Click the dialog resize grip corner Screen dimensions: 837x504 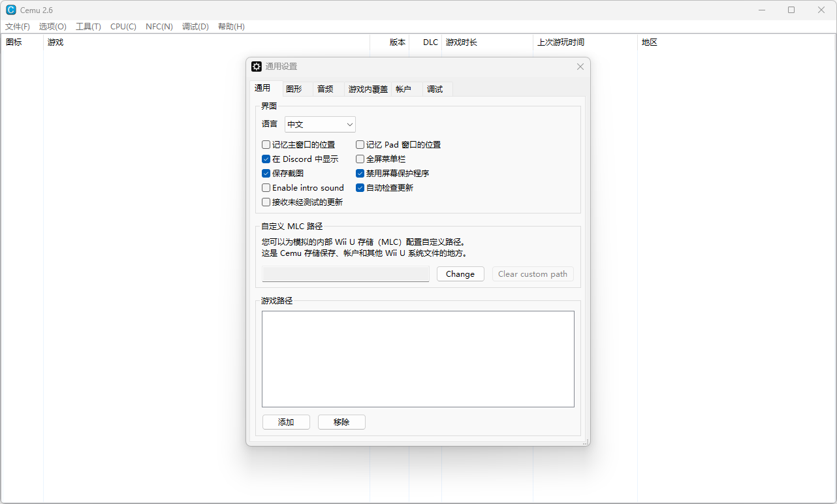(x=586, y=442)
